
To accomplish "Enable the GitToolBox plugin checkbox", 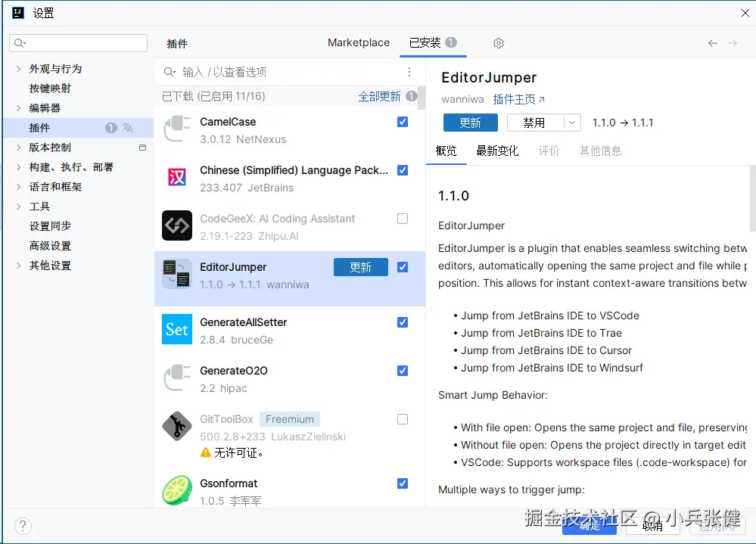I will coord(403,419).
